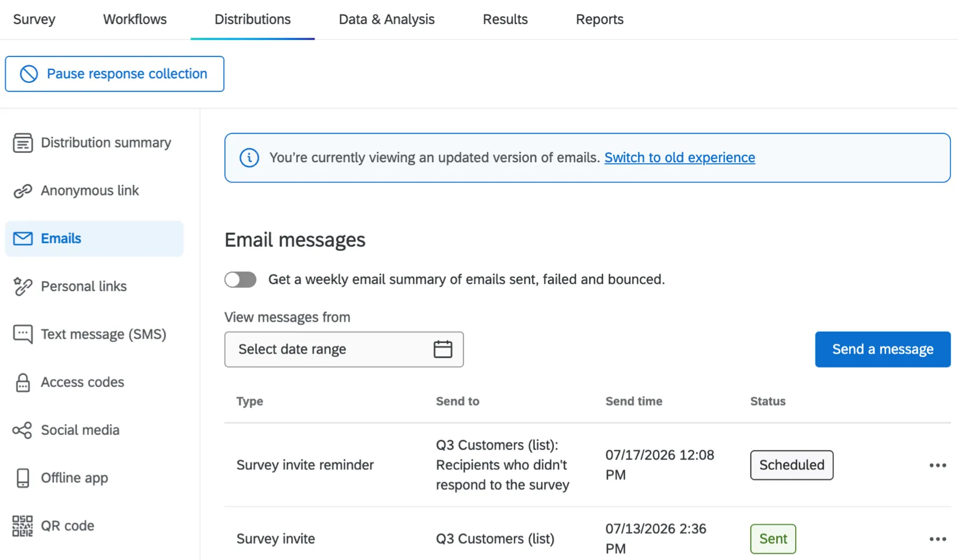
Task: Select Offline app in the sidebar
Action: point(94,478)
